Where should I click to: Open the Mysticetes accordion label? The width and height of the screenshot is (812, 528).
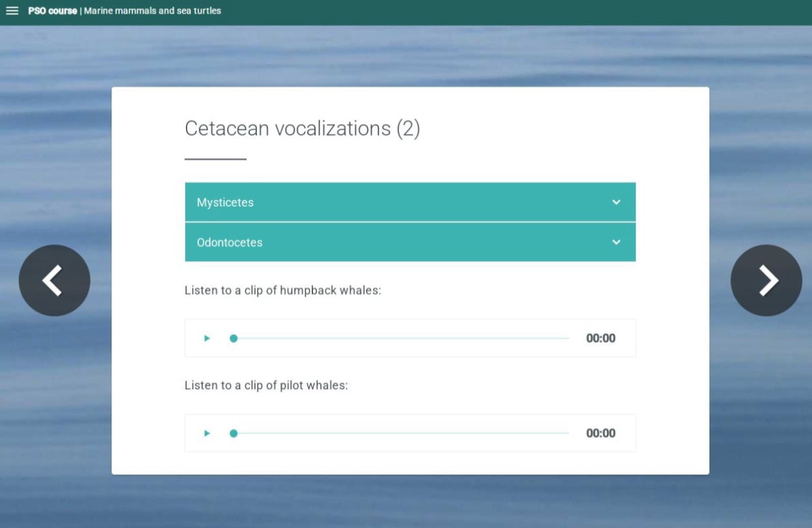225,202
